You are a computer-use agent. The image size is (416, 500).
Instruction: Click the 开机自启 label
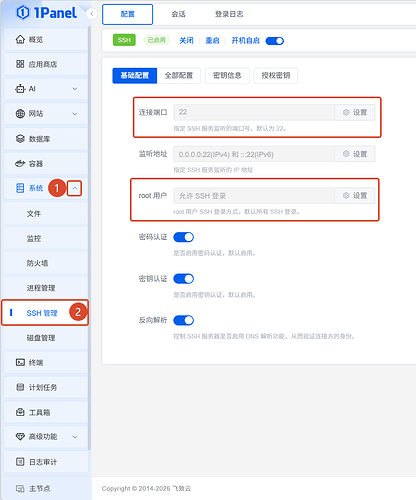246,41
